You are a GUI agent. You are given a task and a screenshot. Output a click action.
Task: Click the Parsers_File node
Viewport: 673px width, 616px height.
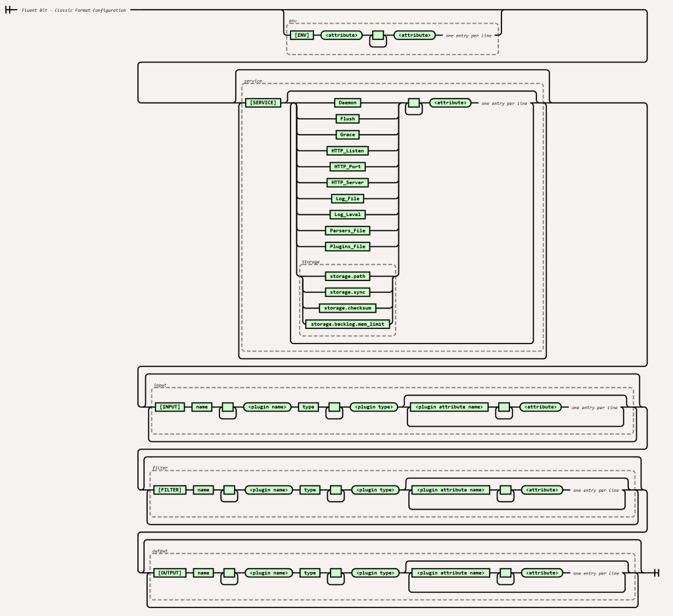347,231
